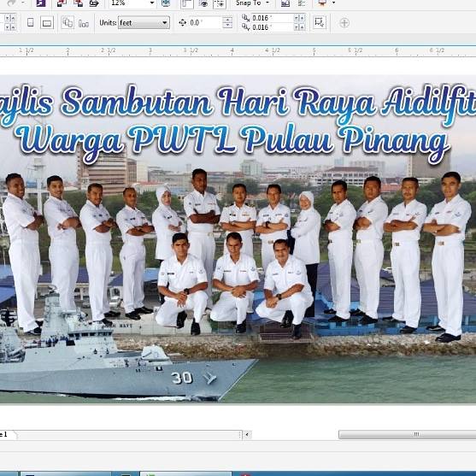Click the horizontal scrollbar thumb

click(x=408, y=434)
